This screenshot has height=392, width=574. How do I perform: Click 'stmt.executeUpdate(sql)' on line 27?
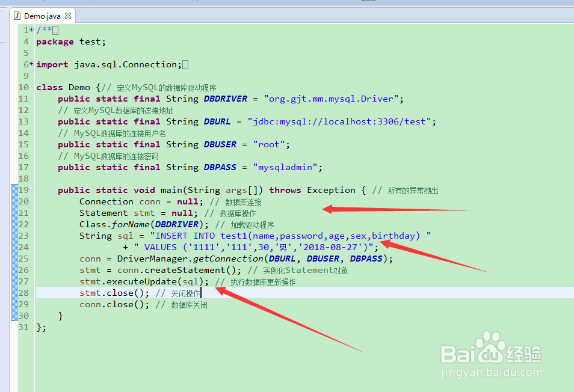[x=141, y=281]
